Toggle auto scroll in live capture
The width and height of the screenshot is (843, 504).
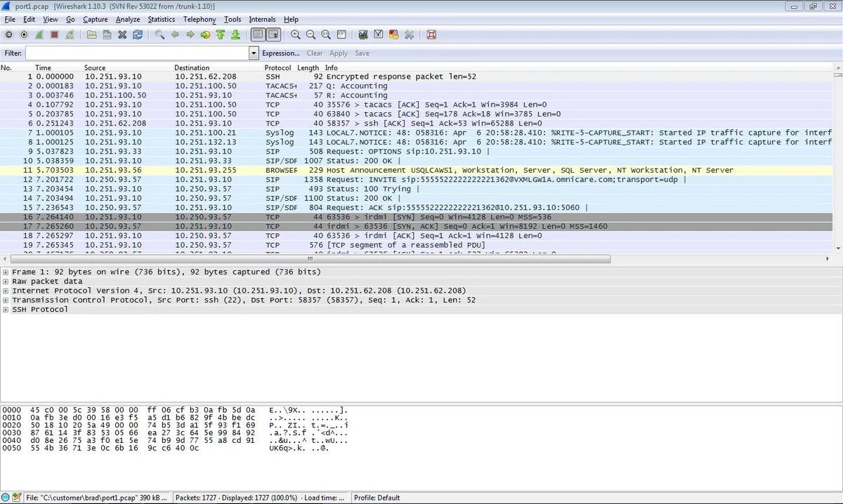tap(274, 34)
